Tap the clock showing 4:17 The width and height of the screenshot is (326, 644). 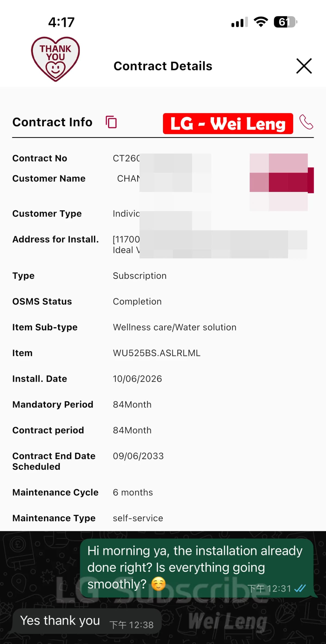[x=61, y=22]
